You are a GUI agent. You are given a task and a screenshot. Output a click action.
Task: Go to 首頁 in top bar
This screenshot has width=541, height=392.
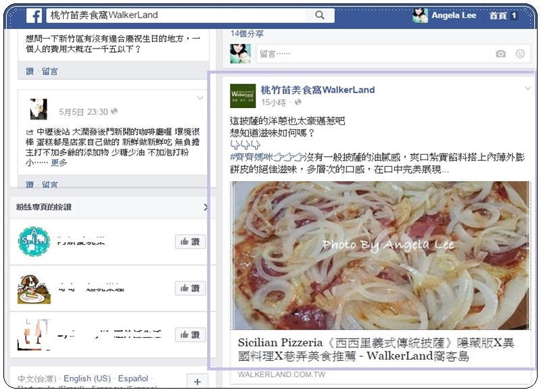(x=498, y=16)
